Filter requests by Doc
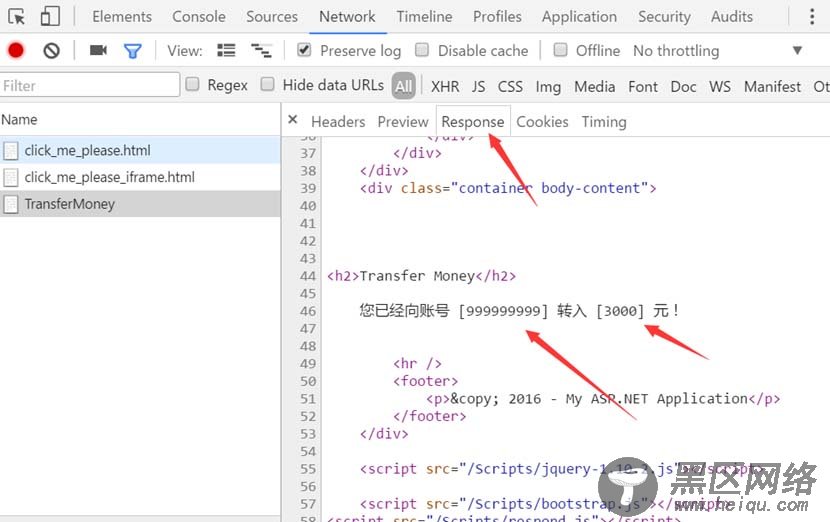 [x=683, y=86]
